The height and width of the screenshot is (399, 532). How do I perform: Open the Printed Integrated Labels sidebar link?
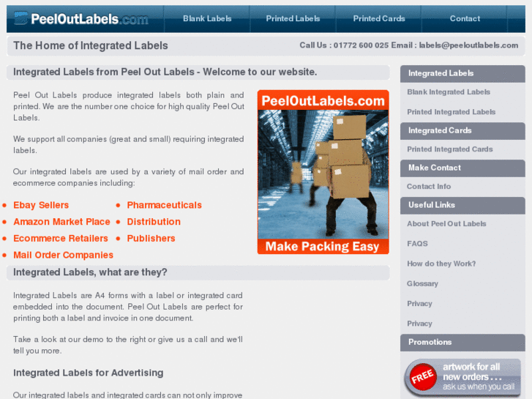tap(451, 112)
